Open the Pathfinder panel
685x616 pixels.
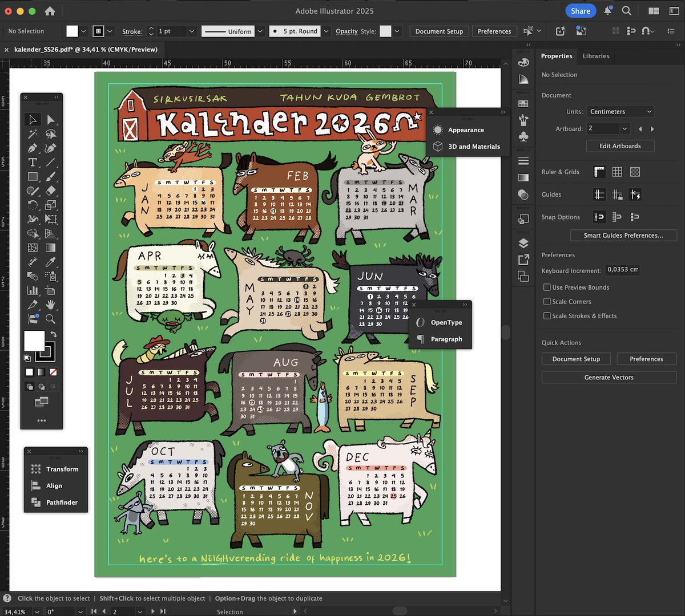click(56, 502)
